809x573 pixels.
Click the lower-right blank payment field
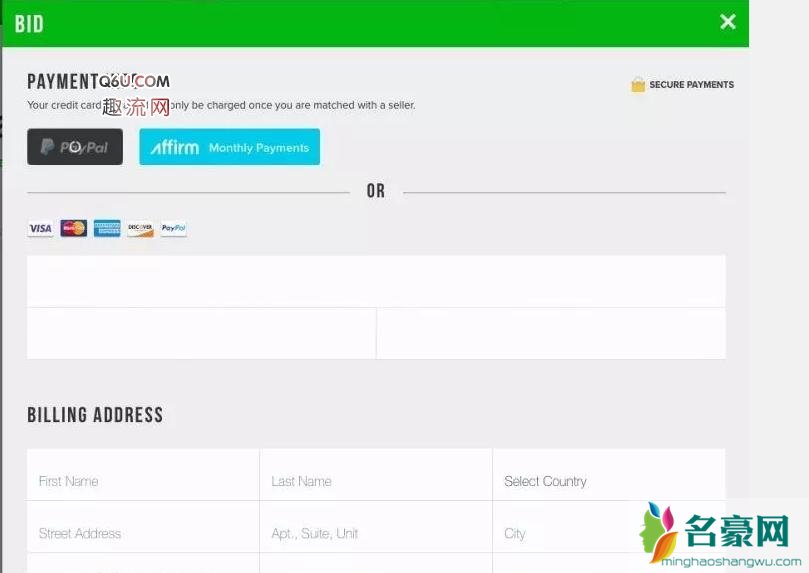point(551,333)
